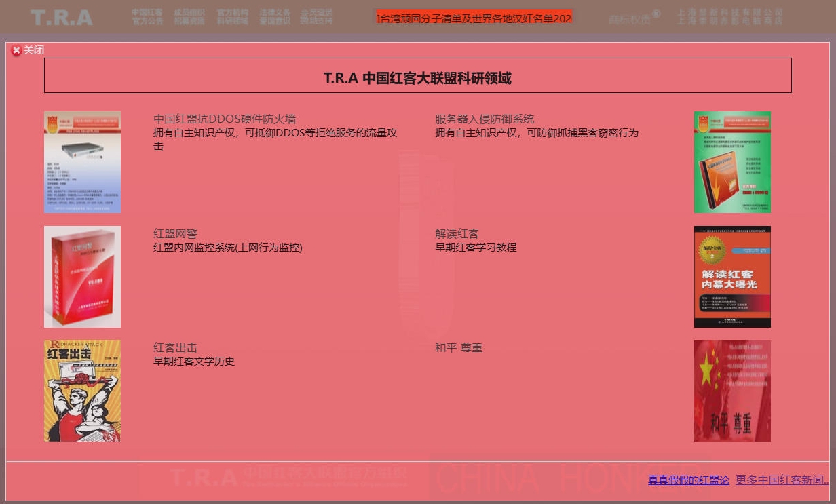The height and width of the screenshot is (504, 836).
Task: Select the 官方机构 科研领域 menu item
Action: point(232,17)
